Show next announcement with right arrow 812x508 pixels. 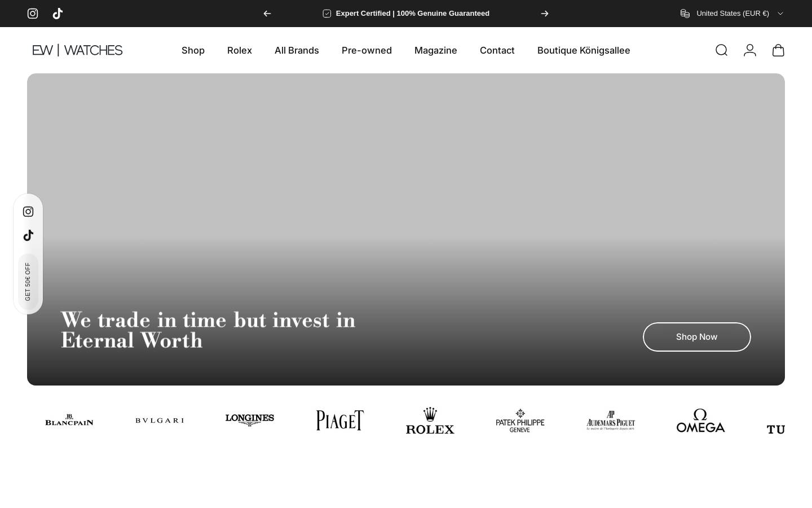coord(545,14)
